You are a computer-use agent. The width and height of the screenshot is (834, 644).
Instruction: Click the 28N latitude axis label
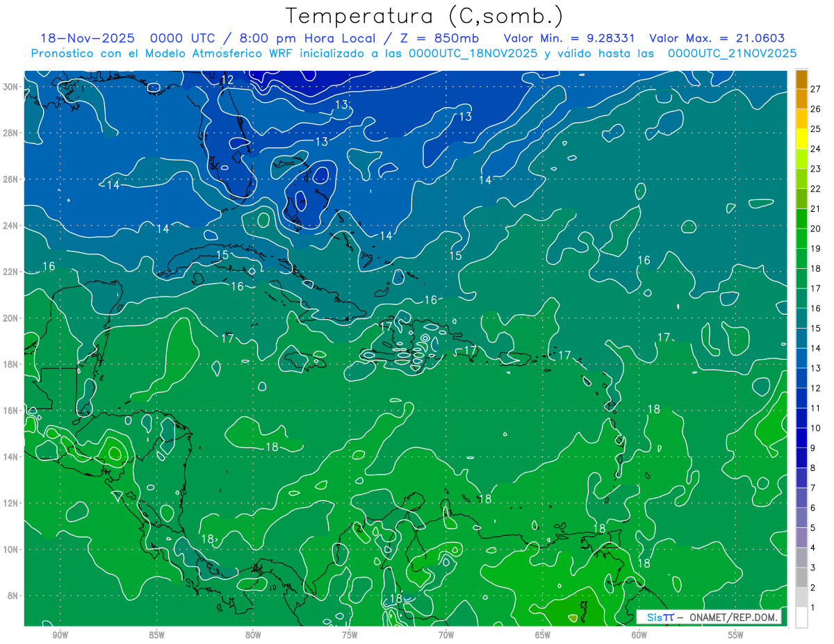click(10, 133)
